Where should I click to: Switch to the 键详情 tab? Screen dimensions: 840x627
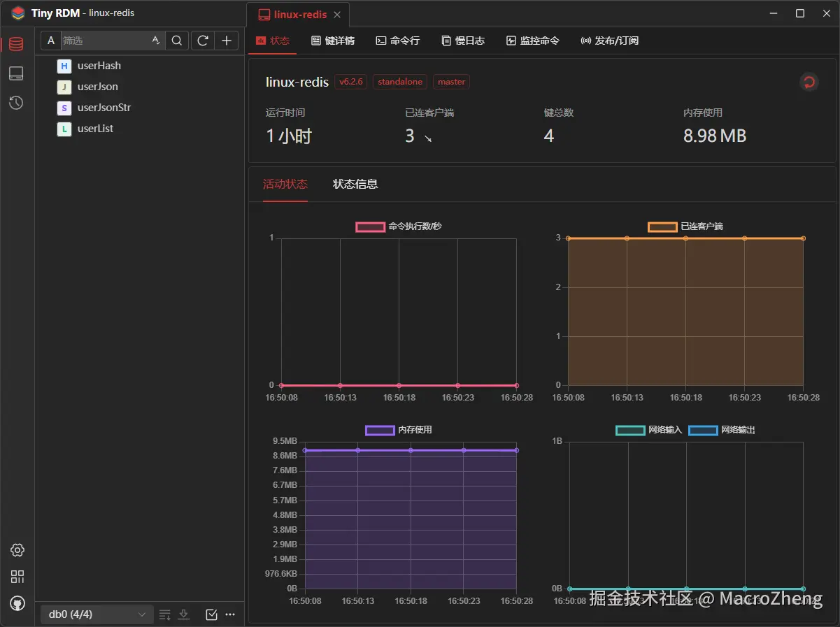(333, 41)
